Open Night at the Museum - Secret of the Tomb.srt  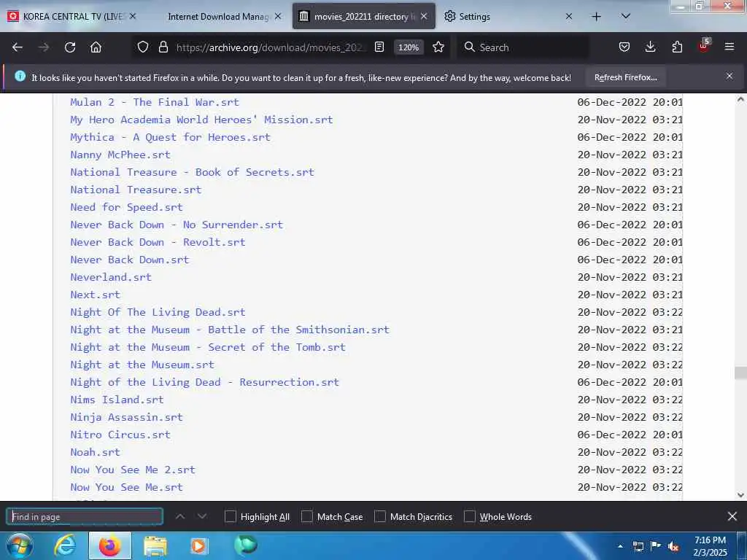click(208, 347)
